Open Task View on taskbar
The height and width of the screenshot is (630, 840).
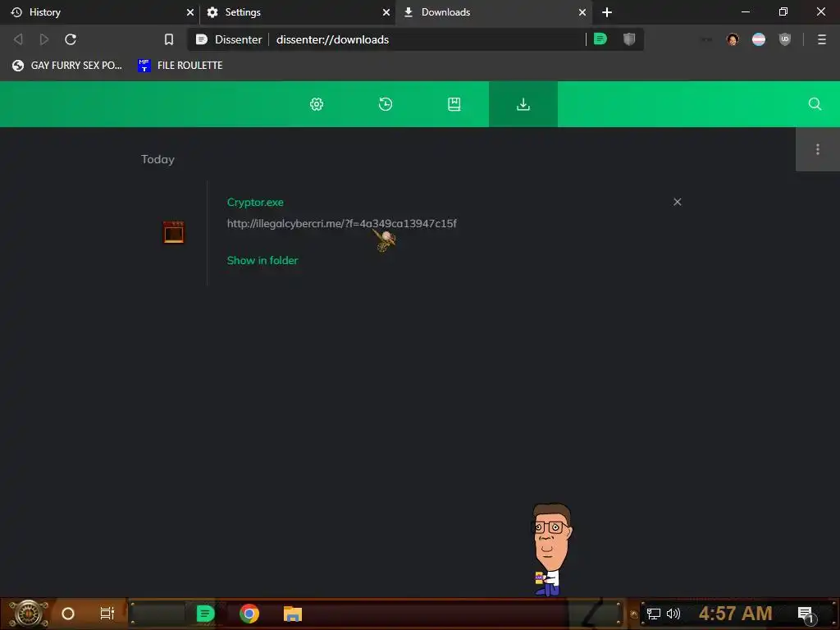(107, 614)
